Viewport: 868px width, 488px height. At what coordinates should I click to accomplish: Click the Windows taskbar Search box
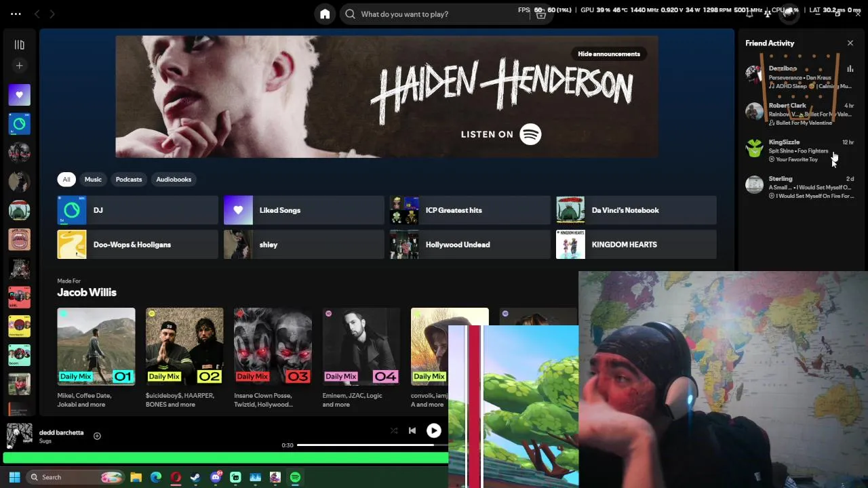(x=75, y=477)
